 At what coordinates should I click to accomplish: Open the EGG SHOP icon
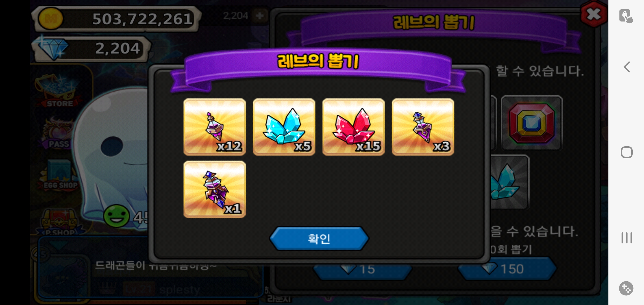60,175
